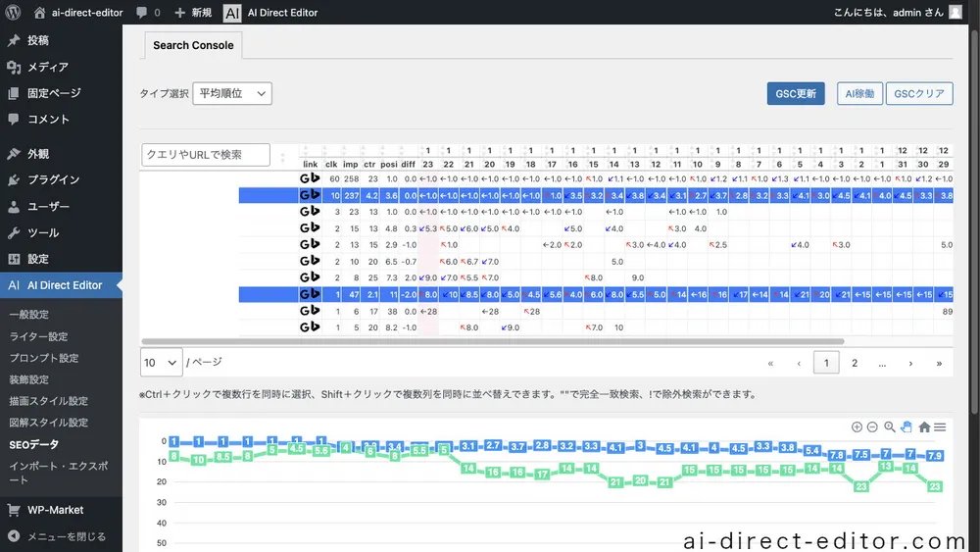Viewport: 980px width, 552px height.
Task: Activate chart panning hand tool
Action: (906, 427)
